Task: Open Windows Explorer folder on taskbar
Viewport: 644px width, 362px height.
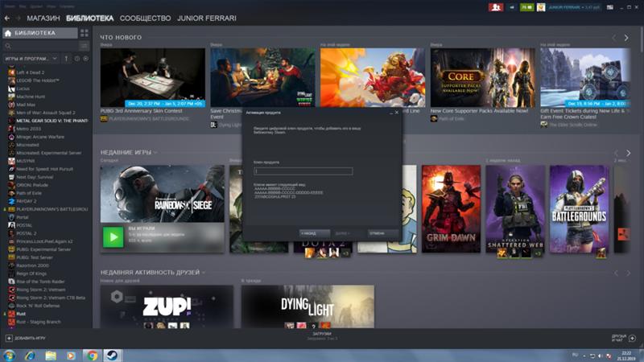Action: pyautogui.click(x=51, y=356)
